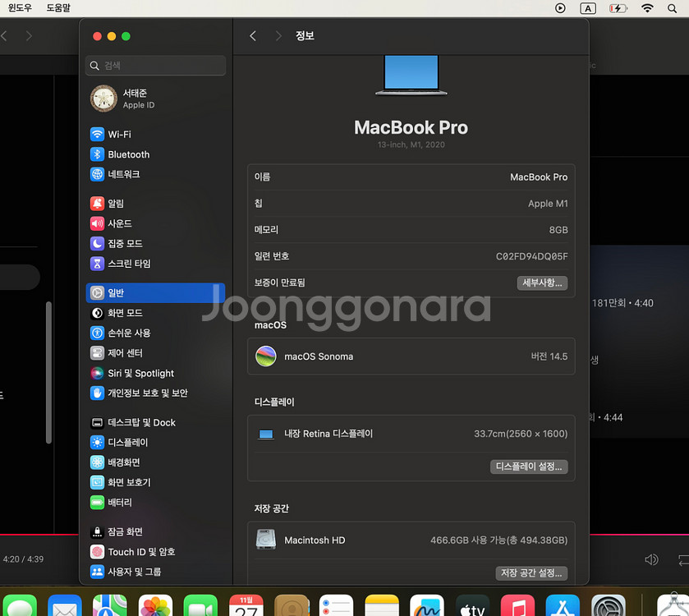The width and height of the screenshot is (689, 616).
Task: Open Photos from the Dock
Action: 155,605
